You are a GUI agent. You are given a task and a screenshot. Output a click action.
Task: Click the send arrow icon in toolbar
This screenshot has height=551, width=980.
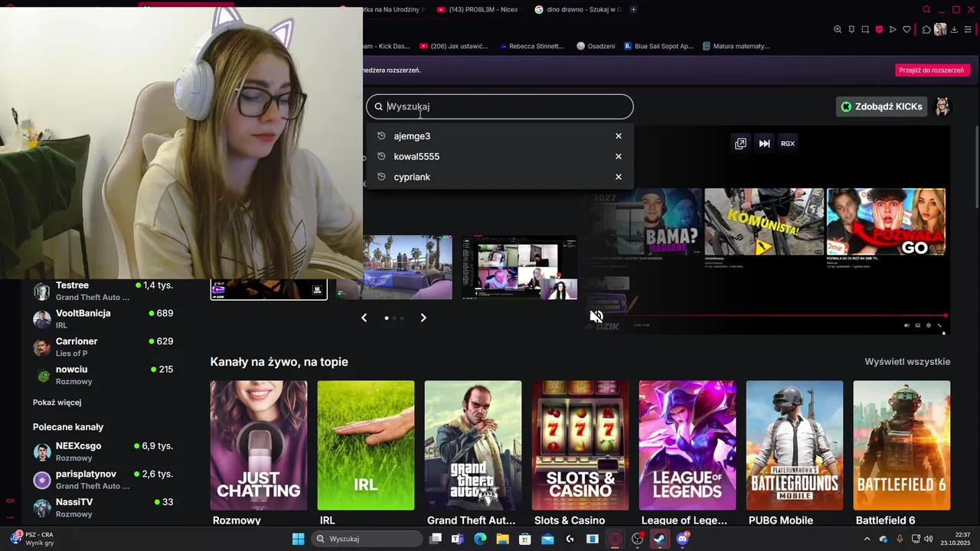pyautogui.click(x=893, y=29)
